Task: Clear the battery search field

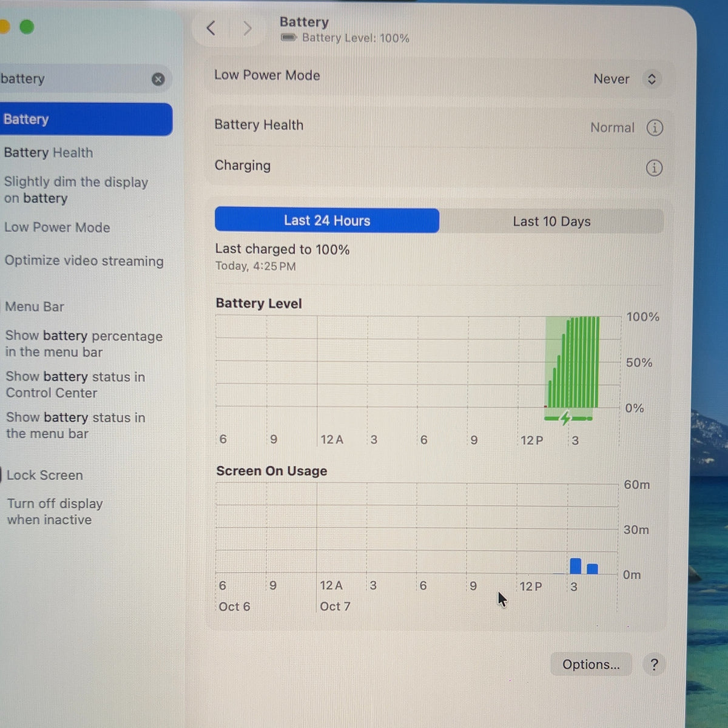Action: 158,79
